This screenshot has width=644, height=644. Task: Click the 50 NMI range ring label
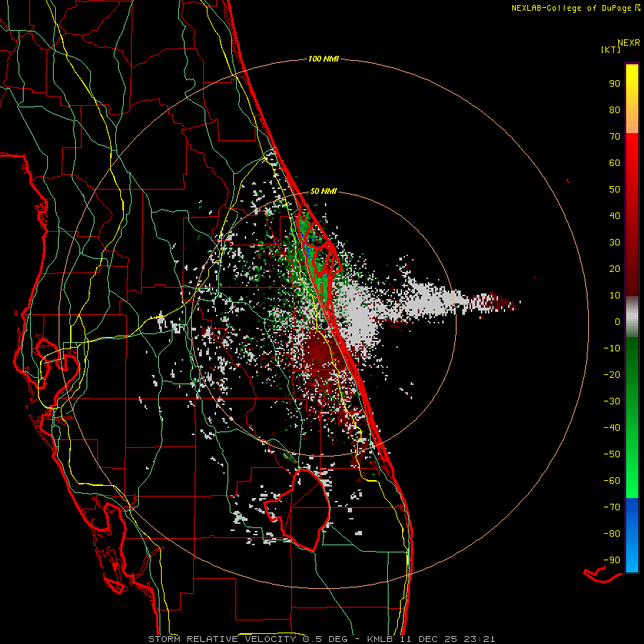[x=323, y=191]
